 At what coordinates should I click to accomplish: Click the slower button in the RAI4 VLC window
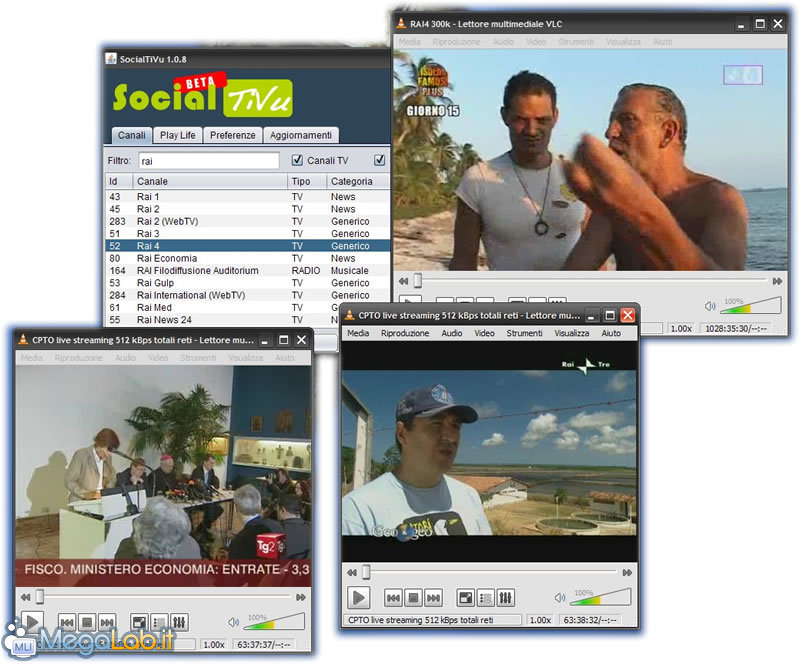pos(404,281)
